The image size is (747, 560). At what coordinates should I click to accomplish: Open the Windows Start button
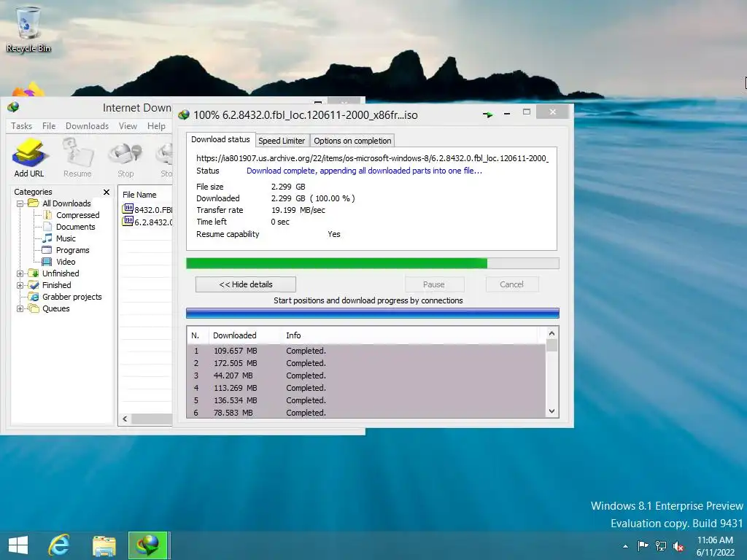click(18, 545)
